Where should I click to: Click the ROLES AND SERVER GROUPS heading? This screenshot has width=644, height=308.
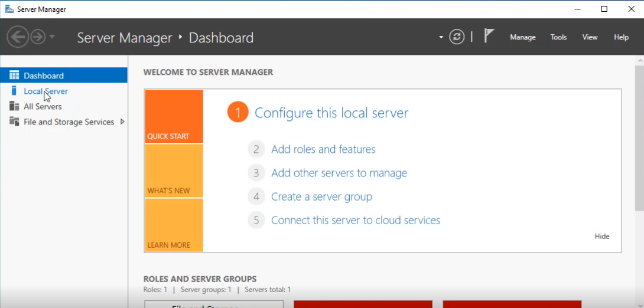200,279
